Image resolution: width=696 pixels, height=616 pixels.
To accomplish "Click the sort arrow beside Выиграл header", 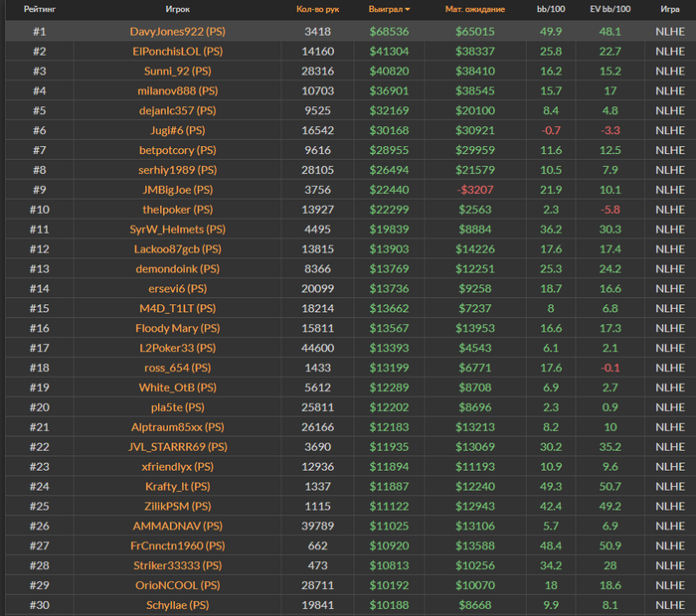I will coord(406,9).
